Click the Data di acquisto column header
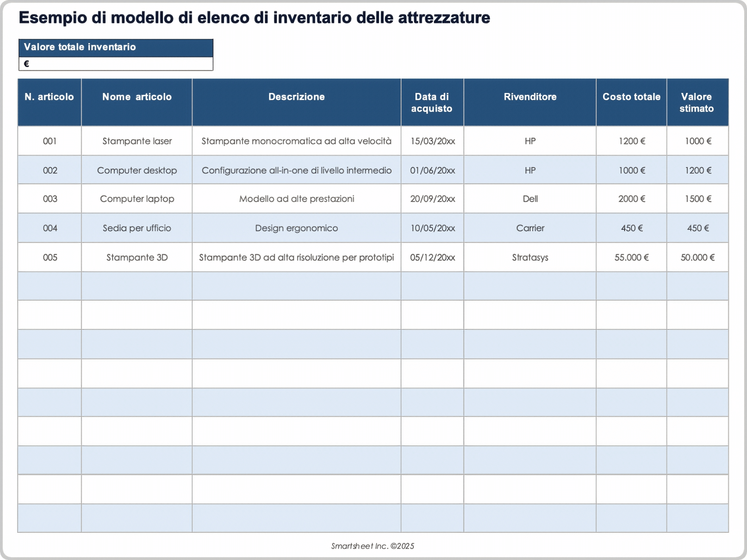The image size is (747, 560). 432,102
